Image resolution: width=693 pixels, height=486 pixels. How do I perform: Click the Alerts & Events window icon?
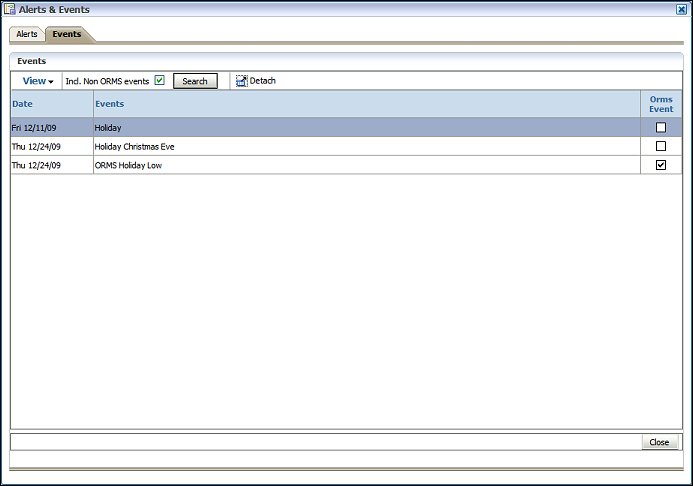coord(10,9)
